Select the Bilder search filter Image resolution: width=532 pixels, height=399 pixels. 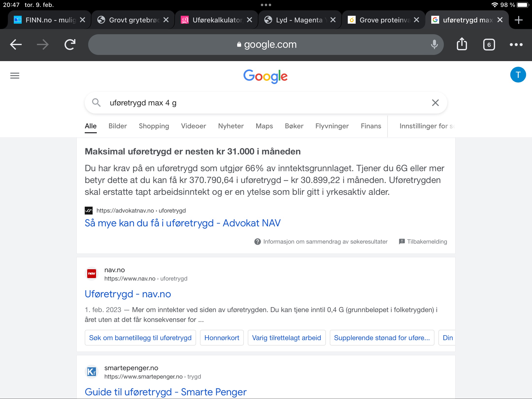118,126
